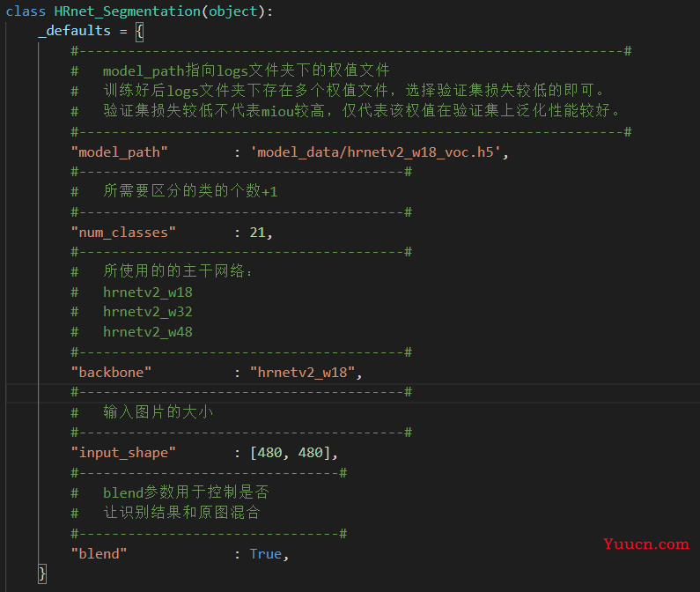Select the "model_path" key string
The image size is (700, 592).
119,152
